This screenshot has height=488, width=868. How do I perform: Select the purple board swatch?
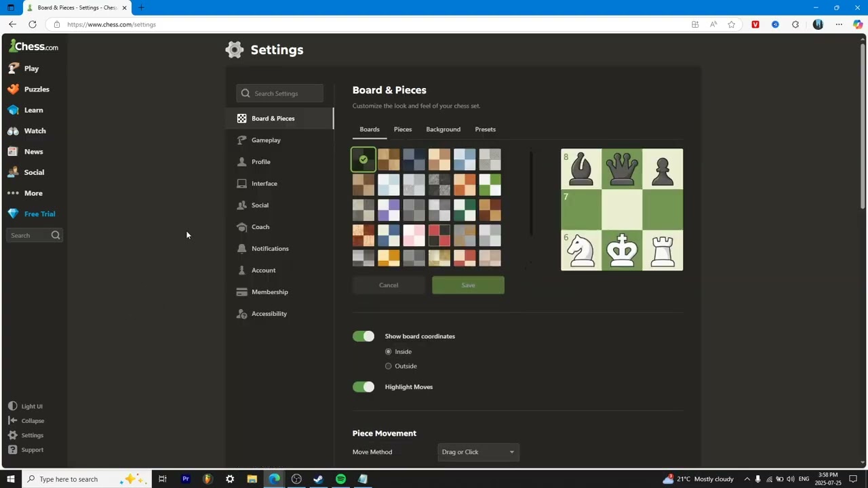coord(389,210)
